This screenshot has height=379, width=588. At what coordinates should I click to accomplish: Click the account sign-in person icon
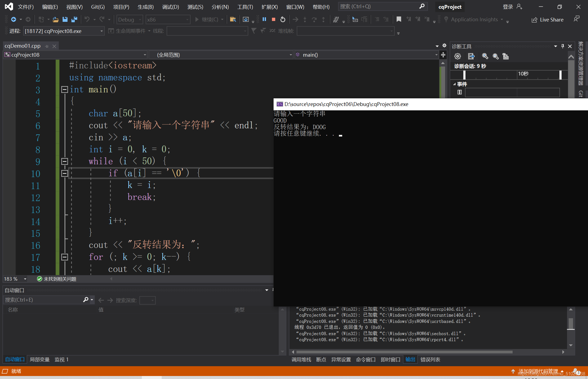coord(519,7)
